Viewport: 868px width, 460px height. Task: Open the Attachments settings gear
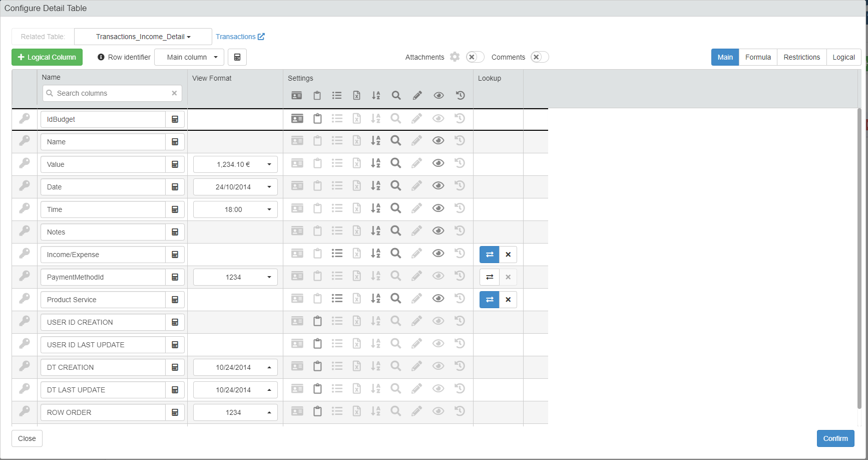pyautogui.click(x=455, y=57)
